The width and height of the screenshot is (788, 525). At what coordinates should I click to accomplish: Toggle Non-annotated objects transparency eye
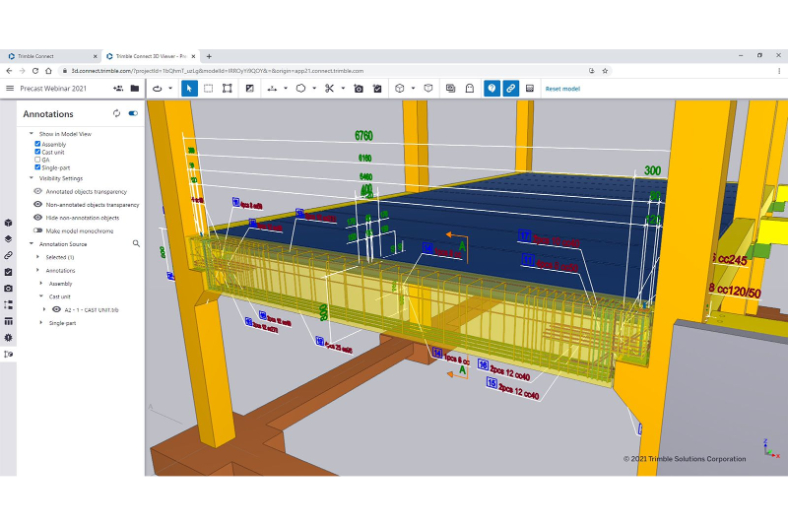38,204
